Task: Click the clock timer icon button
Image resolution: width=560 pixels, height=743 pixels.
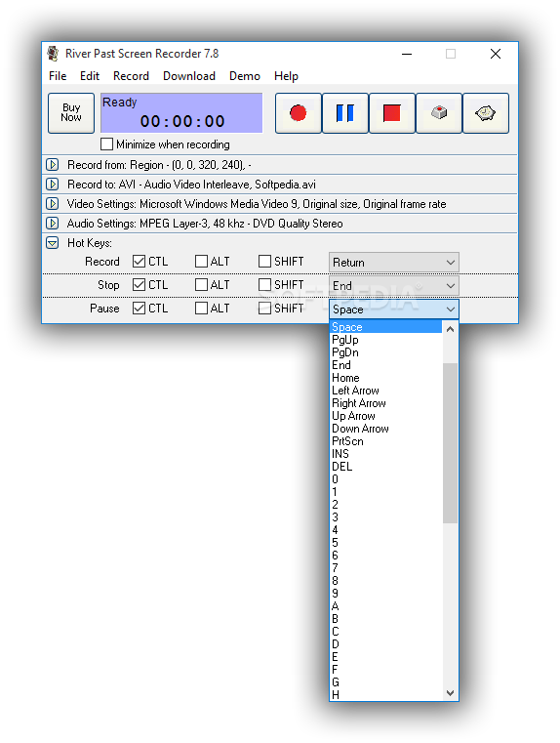Action: point(486,113)
